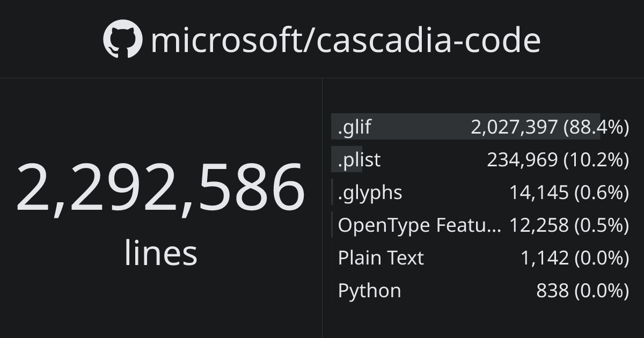
Task: Select the Plain Text row
Action: tap(480, 258)
